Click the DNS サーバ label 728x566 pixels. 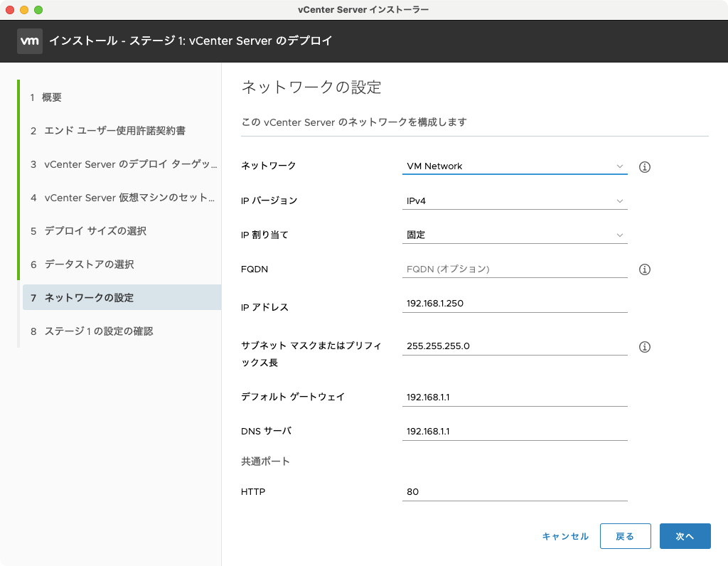pyautogui.click(x=266, y=432)
